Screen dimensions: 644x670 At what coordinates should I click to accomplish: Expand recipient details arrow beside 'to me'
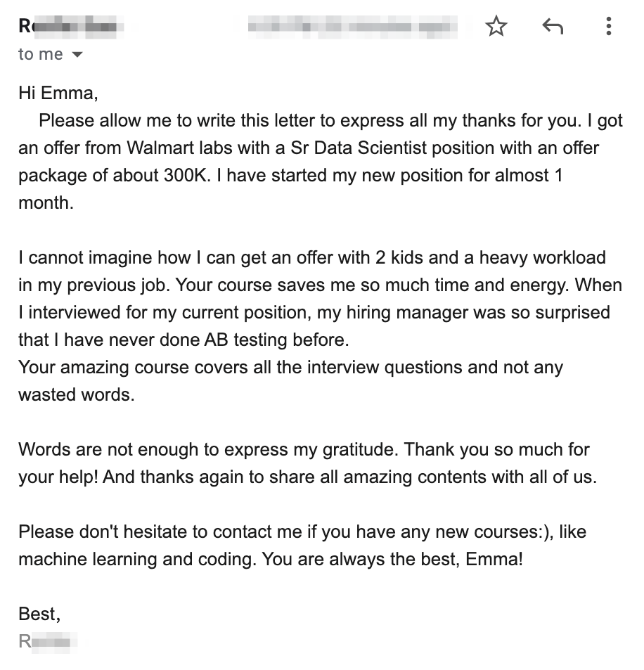point(77,55)
